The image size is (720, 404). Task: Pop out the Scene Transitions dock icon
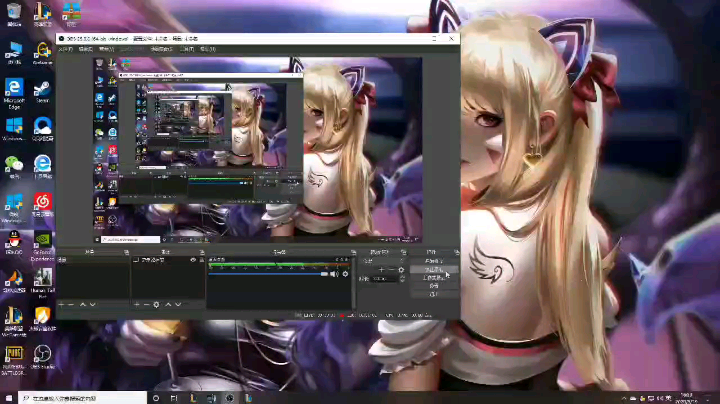click(x=404, y=252)
